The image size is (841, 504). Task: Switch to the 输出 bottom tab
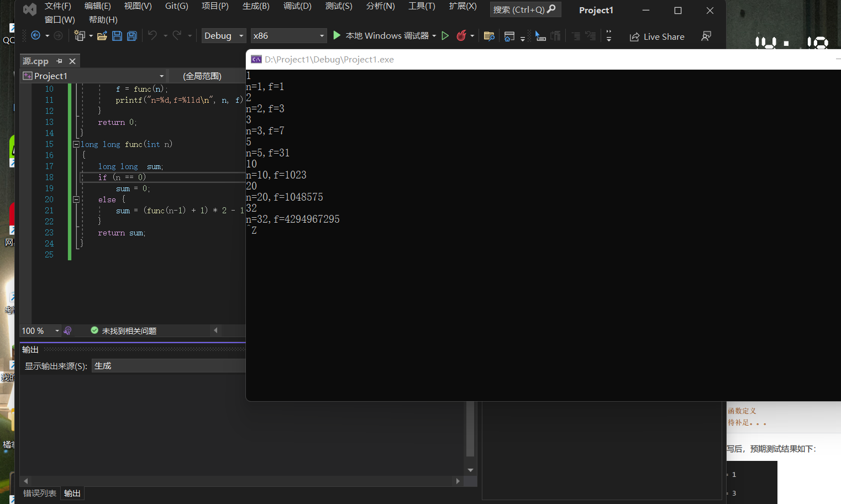pyautogui.click(x=72, y=494)
